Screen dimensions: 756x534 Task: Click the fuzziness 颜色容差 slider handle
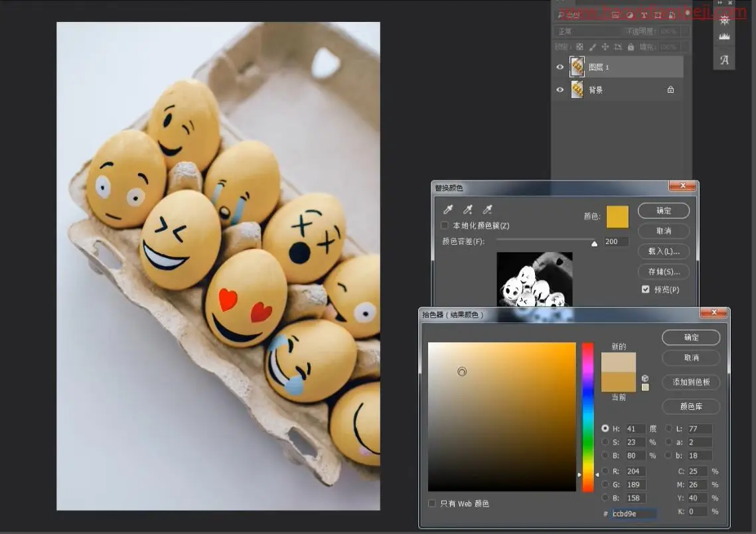coord(594,244)
